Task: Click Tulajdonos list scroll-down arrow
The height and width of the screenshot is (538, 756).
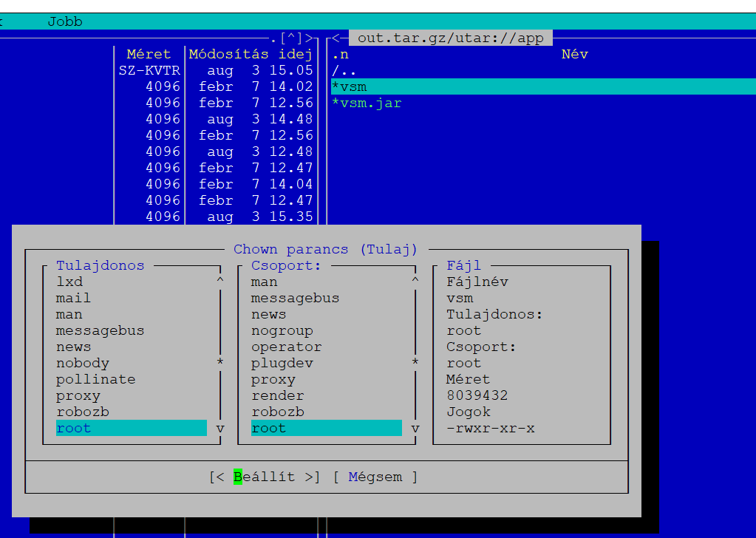Action: [220, 428]
